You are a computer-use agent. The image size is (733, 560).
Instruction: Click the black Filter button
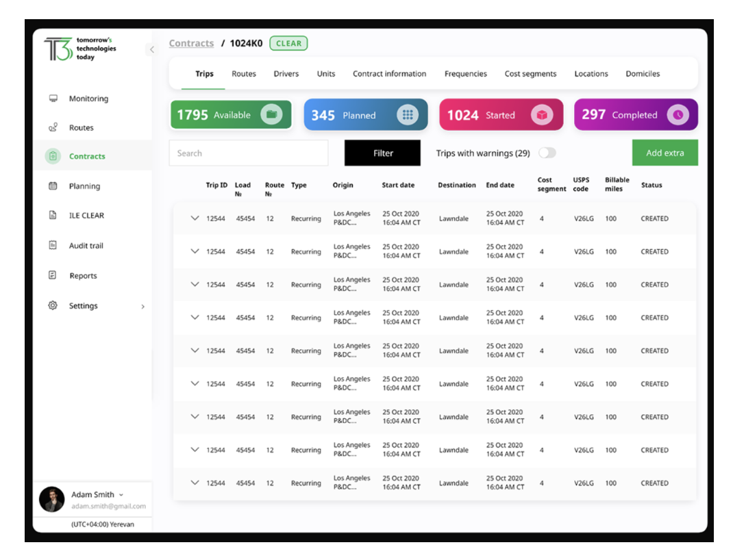[382, 153]
